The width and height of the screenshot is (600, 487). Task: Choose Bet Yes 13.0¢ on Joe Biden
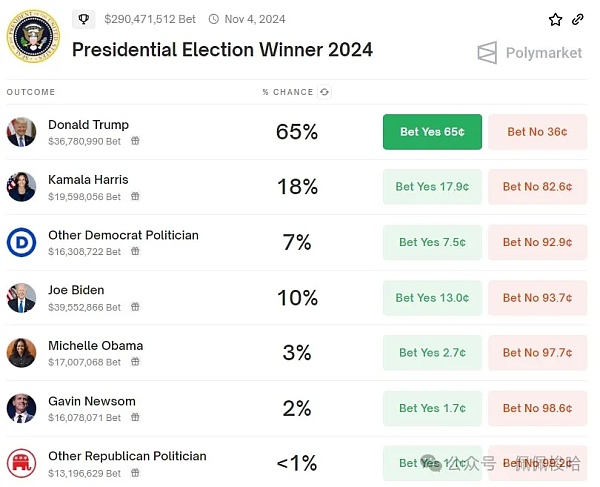[432, 297]
